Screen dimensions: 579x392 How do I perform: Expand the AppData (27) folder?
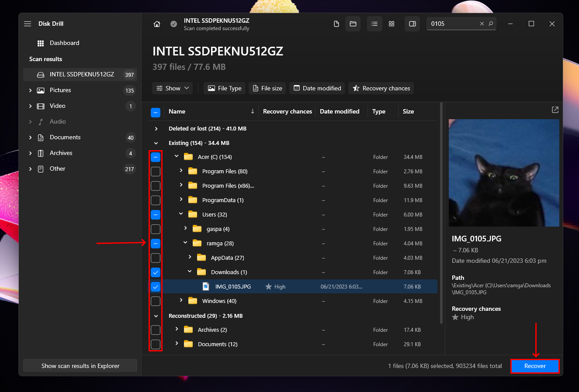[x=190, y=257]
